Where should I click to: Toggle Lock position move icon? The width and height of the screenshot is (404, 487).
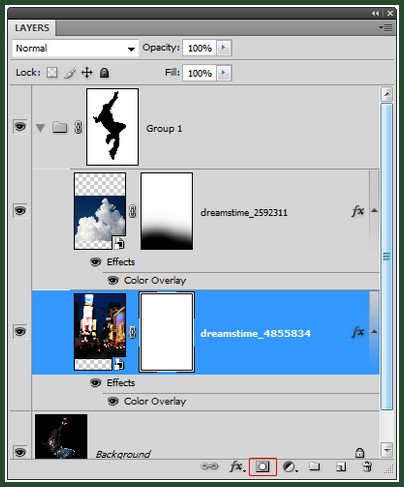[87, 72]
